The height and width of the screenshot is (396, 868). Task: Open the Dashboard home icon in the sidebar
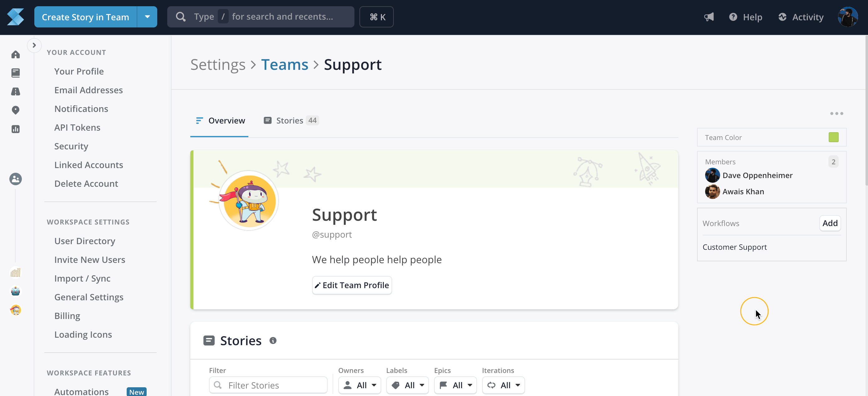coord(16,55)
